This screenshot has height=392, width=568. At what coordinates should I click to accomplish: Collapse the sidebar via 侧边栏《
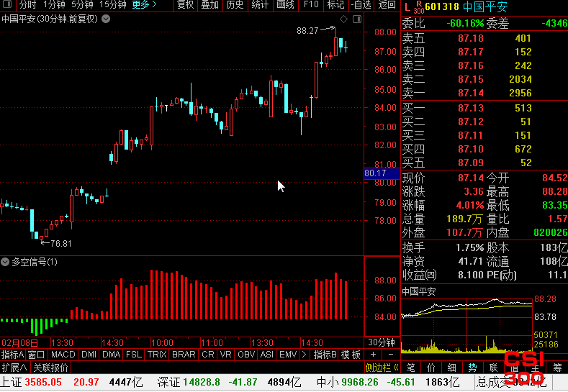[382, 368]
